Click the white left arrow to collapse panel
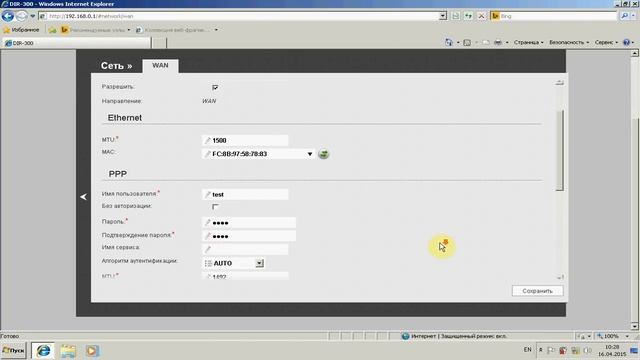 click(83, 197)
